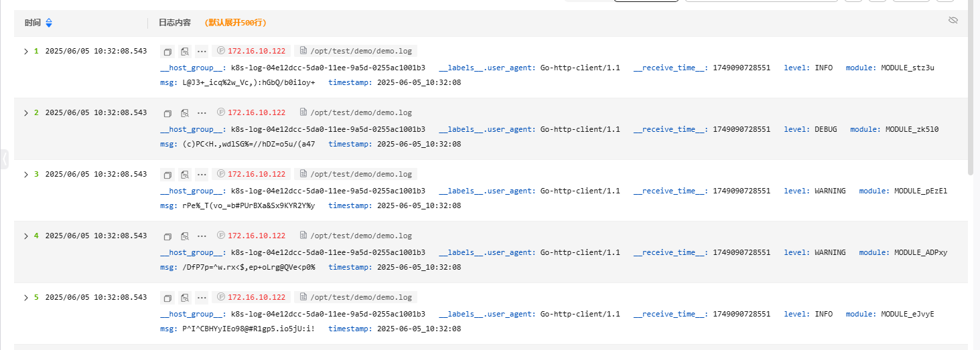The image size is (980, 350).
Task: Expand log row 5 using arrow
Action: tap(25, 297)
